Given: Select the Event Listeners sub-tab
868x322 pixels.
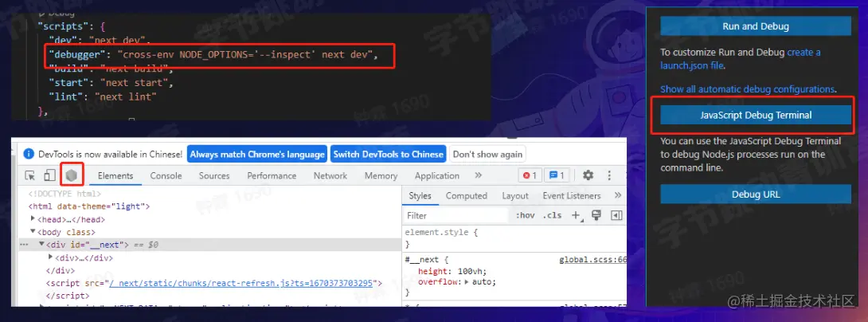Looking at the screenshot, I should [572, 195].
